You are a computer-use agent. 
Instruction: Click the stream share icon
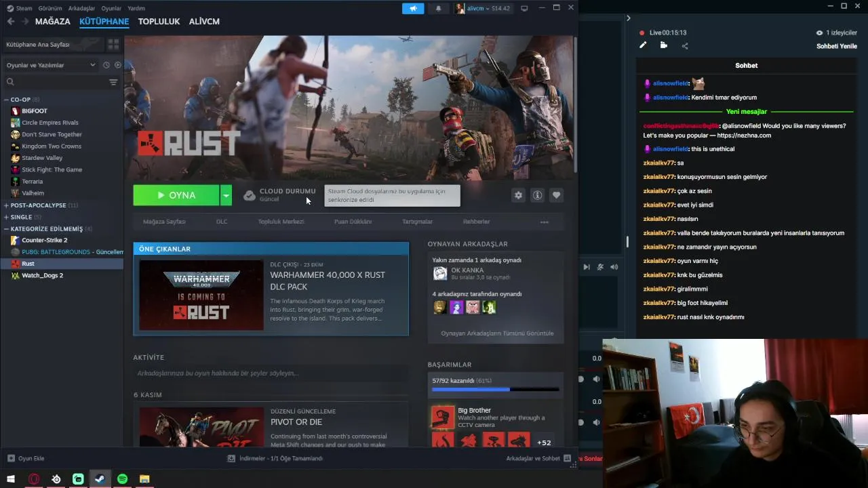[x=685, y=46]
